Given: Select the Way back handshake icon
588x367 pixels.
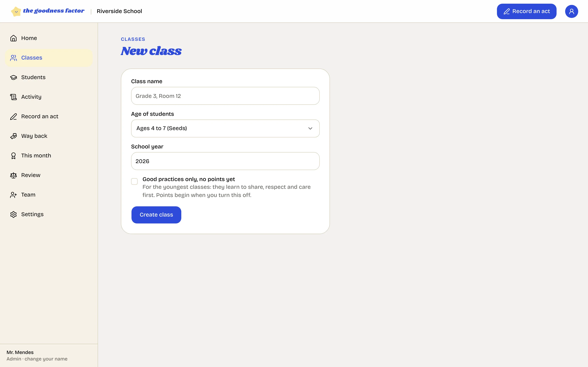Looking at the screenshot, I should (13, 136).
